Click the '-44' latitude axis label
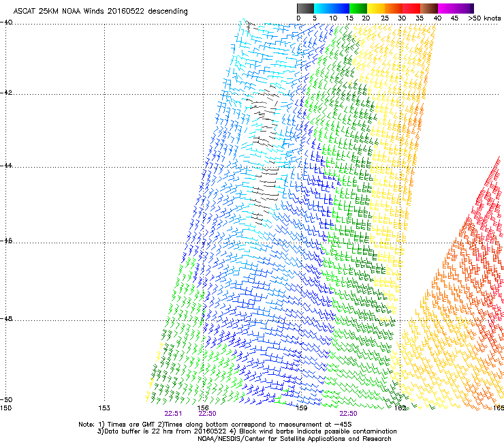Image resolution: width=504 pixels, height=443 pixels. click(6, 166)
